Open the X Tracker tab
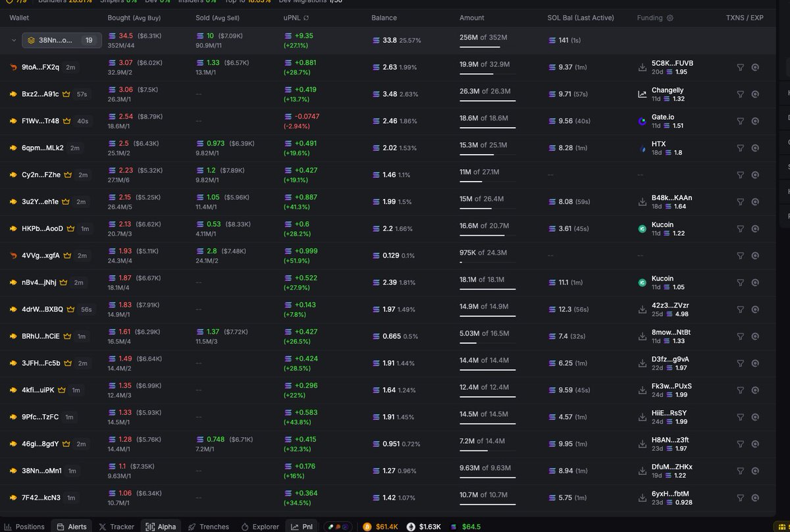 point(117,527)
